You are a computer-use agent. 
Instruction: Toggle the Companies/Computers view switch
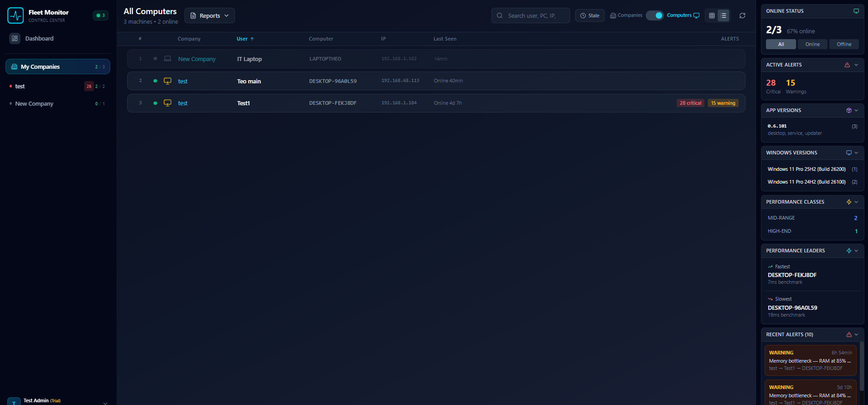point(654,15)
